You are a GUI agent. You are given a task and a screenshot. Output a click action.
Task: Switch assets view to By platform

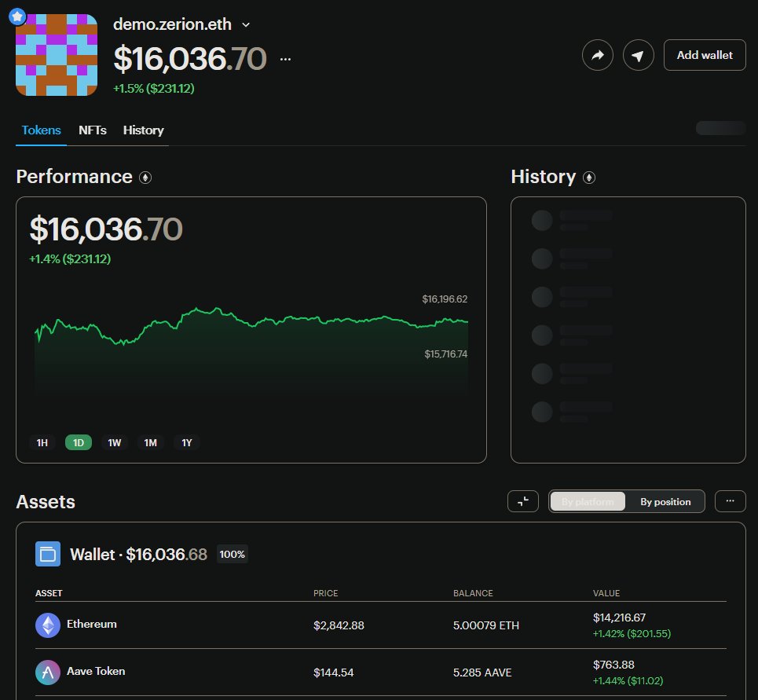tap(588, 502)
